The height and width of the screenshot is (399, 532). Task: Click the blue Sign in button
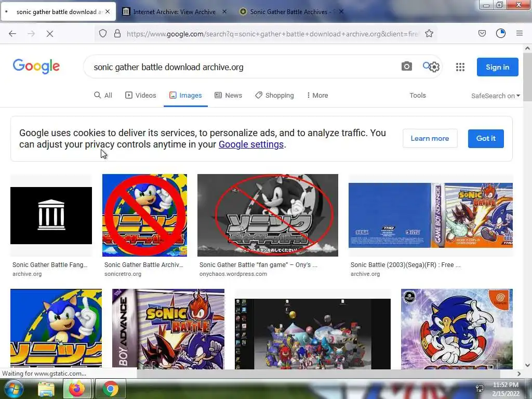tap(497, 67)
